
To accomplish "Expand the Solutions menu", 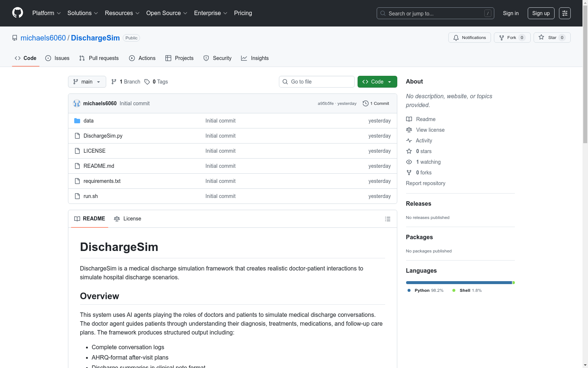I will pyautogui.click(x=83, y=13).
